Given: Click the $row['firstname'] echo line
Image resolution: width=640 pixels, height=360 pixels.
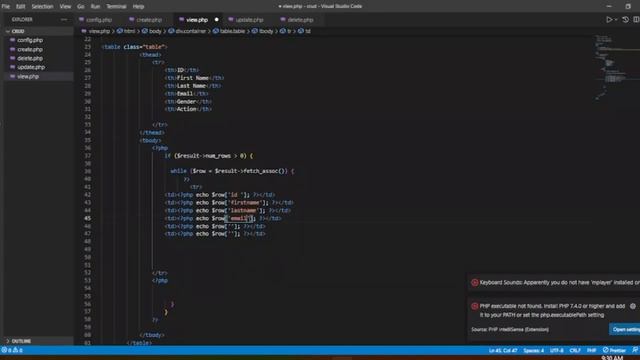Looking at the screenshot, I should point(229,202).
